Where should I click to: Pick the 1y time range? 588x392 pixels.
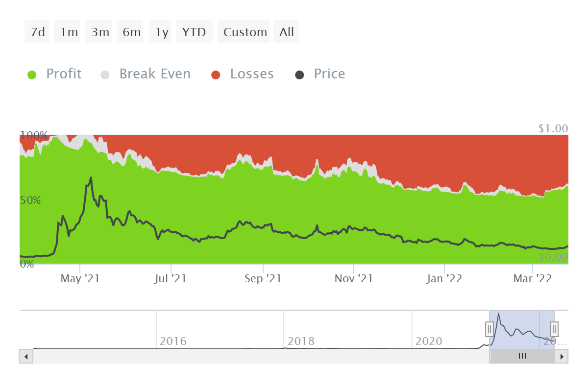click(162, 32)
